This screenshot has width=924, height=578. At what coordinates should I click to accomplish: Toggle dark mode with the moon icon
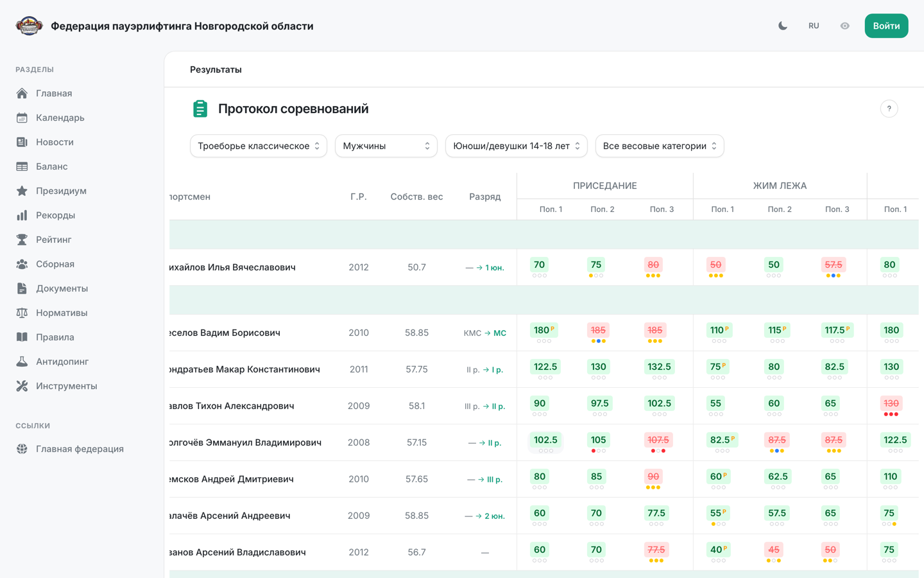pos(783,26)
